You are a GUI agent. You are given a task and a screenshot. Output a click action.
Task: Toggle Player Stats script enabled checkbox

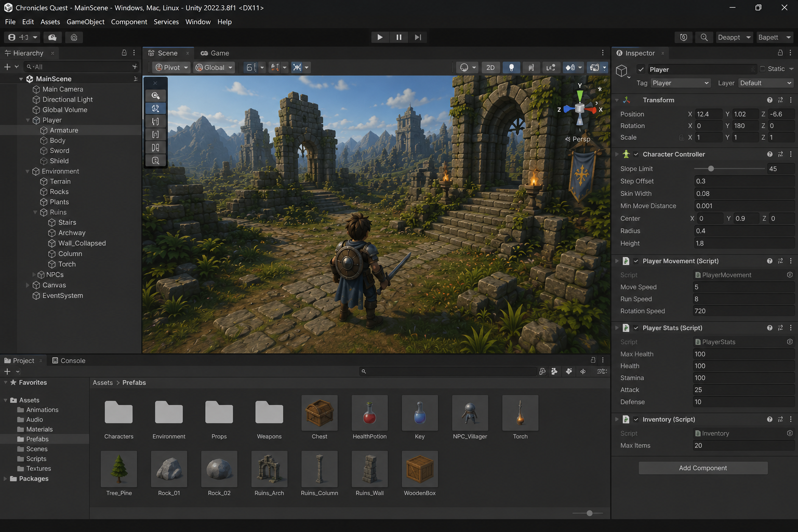tap(636, 328)
